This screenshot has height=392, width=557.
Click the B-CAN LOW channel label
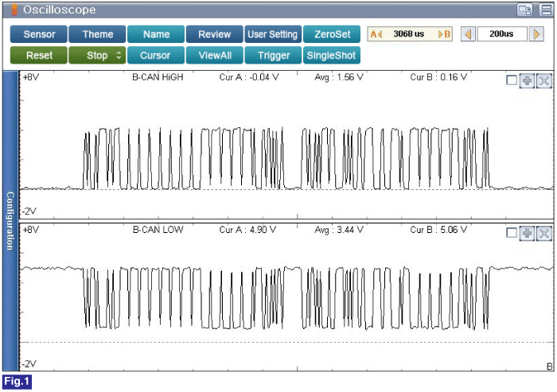click(158, 230)
